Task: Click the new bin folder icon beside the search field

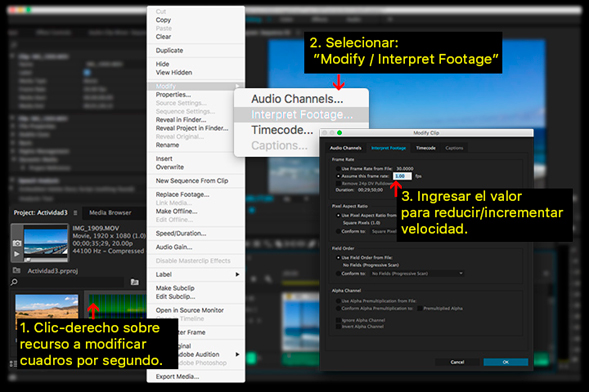Action: click(134, 282)
